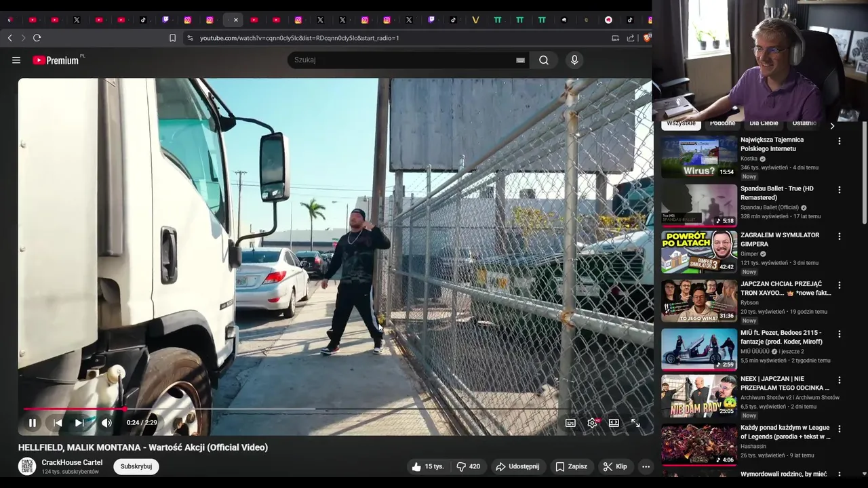Open options for NEEX JAPCZAN video

coord(839,380)
